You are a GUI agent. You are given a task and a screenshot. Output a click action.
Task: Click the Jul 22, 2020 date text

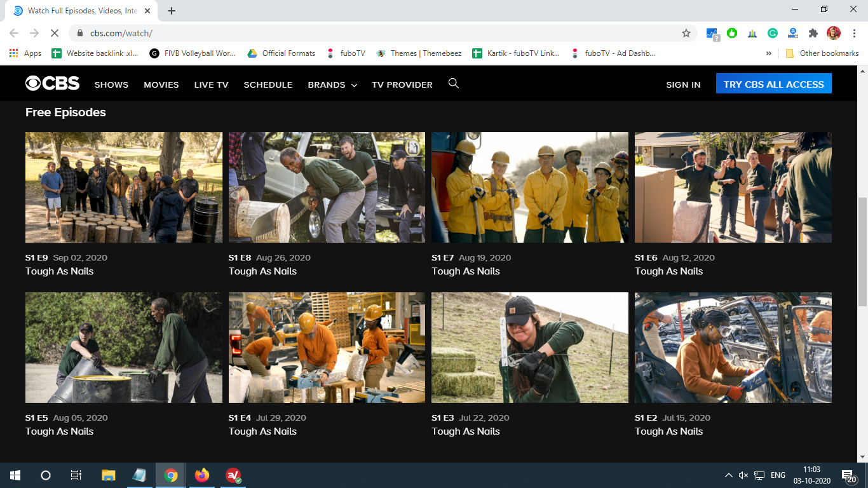point(484,417)
